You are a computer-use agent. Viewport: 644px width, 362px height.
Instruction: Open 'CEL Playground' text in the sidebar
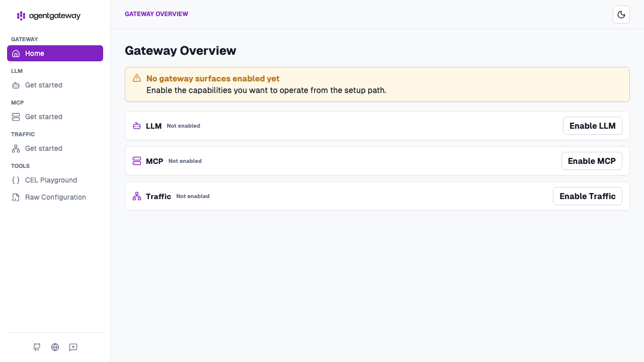pyautogui.click(x=51, y=180)
